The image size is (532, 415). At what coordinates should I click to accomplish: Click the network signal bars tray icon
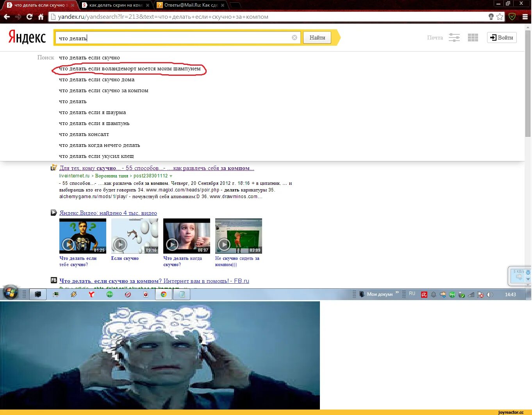[x=471, y=295]
